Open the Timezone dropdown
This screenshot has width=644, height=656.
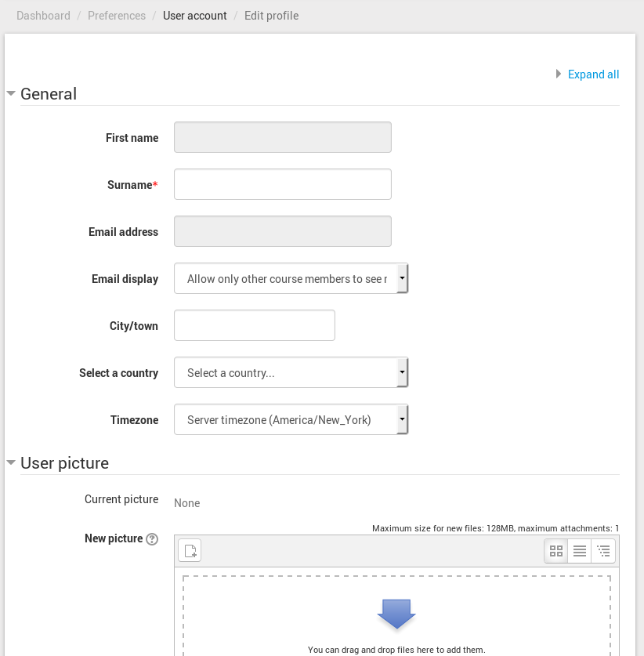291,419
